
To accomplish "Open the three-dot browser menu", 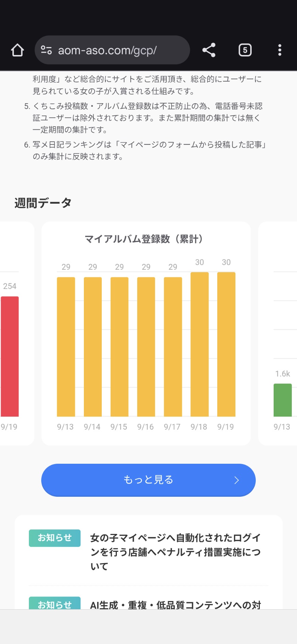I will [x=280, y=50].
